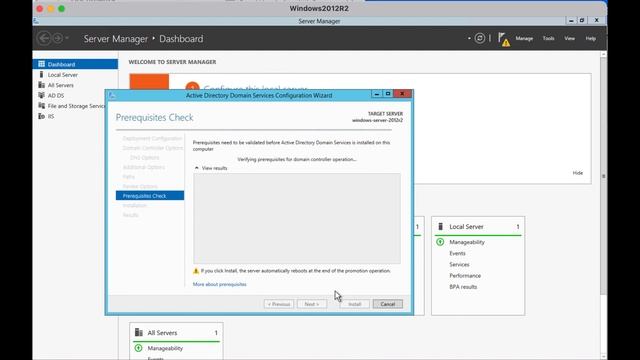Open Manageability in All Servers tile
The height and width of the screenshot is (360, 640).
click(x=165, y=348)
